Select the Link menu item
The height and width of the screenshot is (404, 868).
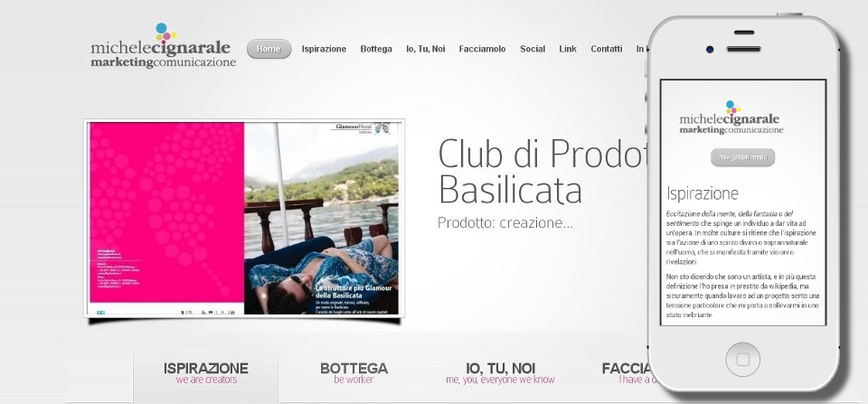click(x=568, y=49)
